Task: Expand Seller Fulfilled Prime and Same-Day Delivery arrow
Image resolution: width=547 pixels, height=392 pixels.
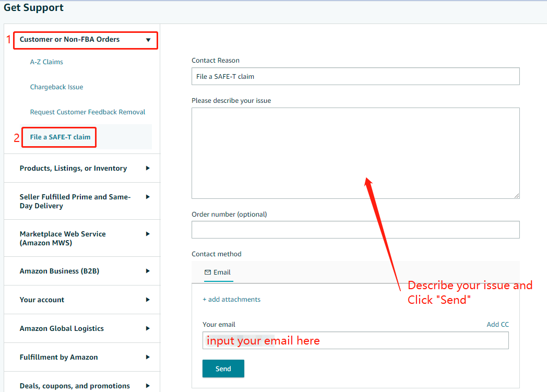Action: click(x=148, y=197)
